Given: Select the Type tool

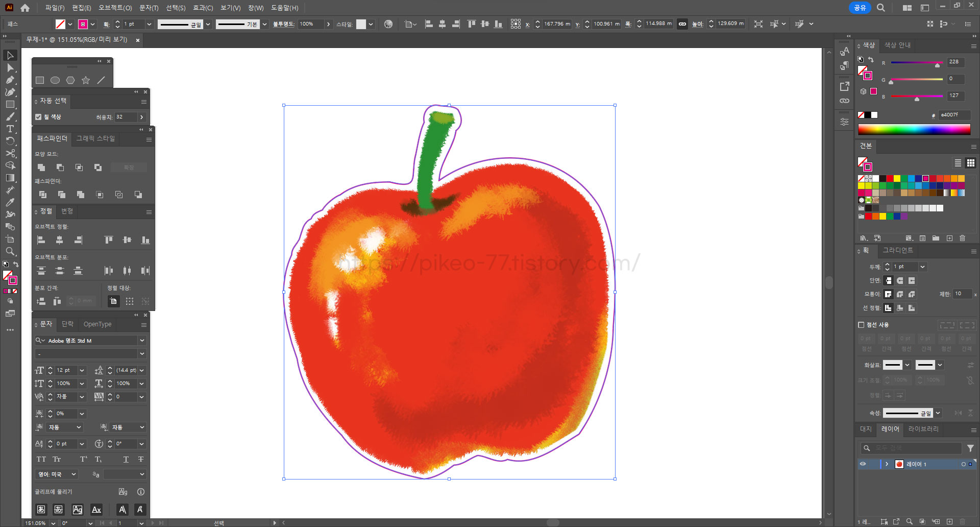Looking at the screenshot, I should 10,129.
